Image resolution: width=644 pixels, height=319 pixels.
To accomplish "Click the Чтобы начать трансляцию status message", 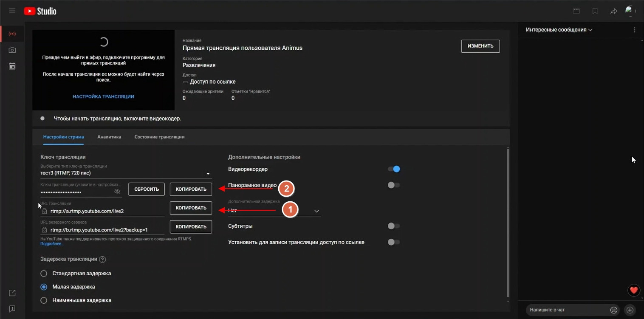I will [117, 119].
